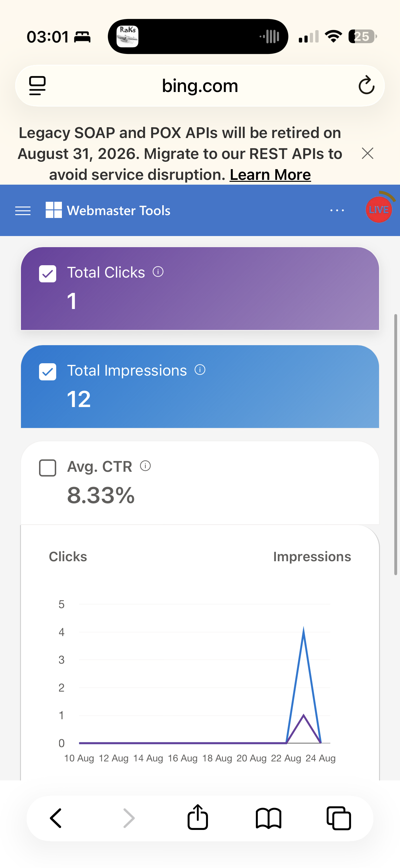Go back to the previous page
This screenshot has height=868, width=400.
[x=56, y=818]
